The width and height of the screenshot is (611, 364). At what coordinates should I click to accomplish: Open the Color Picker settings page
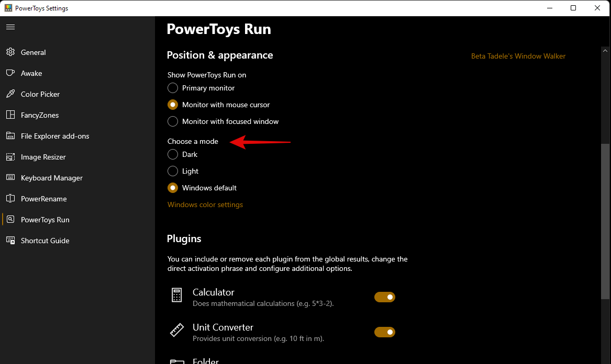[40, 94]
